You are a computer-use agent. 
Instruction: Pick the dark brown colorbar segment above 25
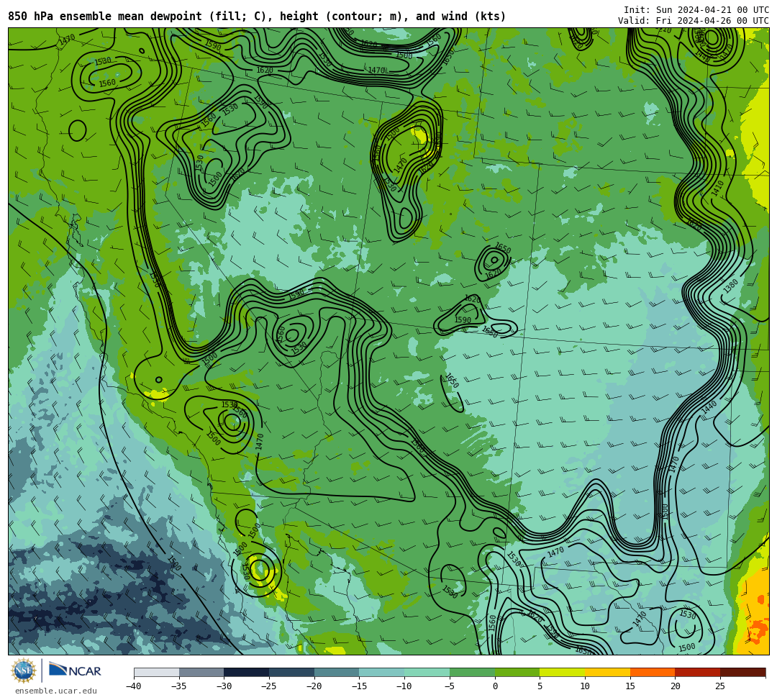point(742,672)
